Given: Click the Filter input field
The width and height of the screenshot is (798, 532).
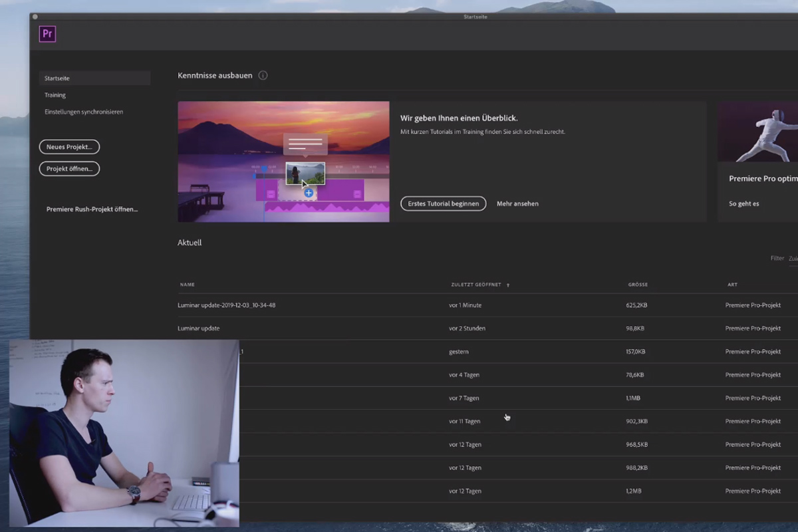Looking at the screenshot, I should [x=793, y=259].
